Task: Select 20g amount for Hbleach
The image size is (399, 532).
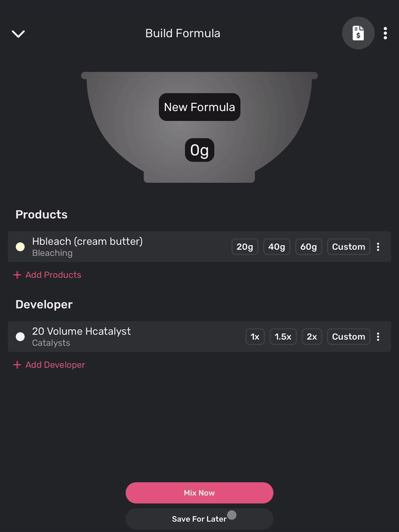Action: (x=245, y=247)
